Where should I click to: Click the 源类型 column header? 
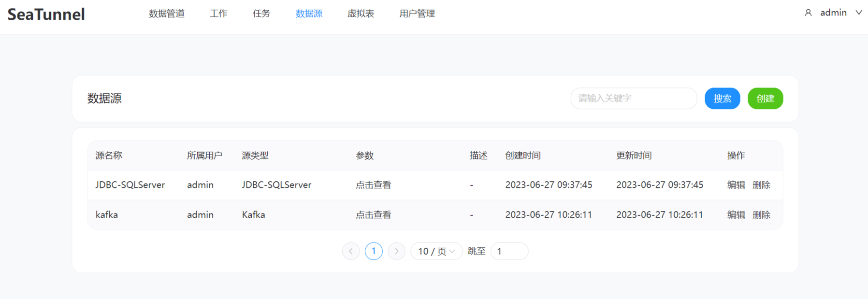(x=255, y=156)
